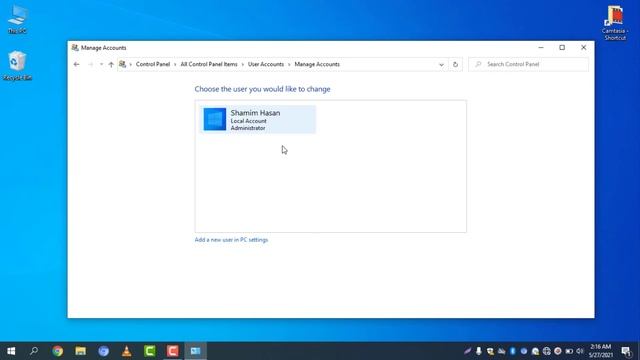Launch Google Chrome from taskbar
640x360 pixels.
pyautogui.click(x=58, y=351)
